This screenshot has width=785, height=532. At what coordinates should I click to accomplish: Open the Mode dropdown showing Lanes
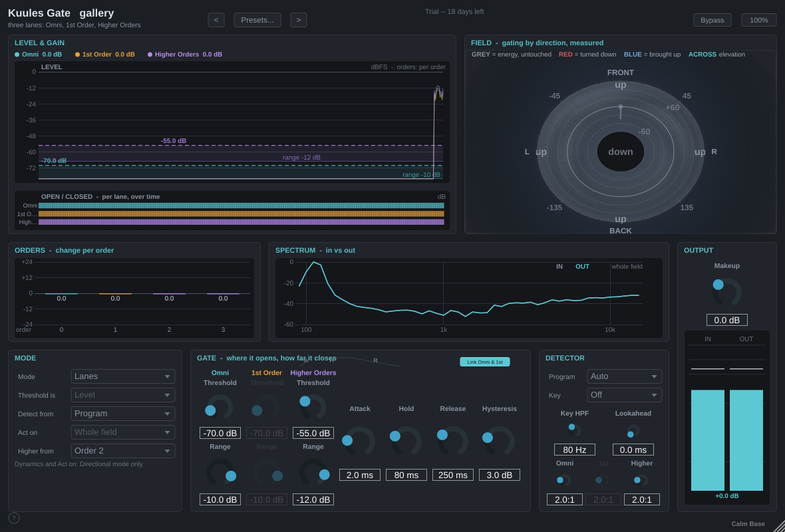coord(123,376)
